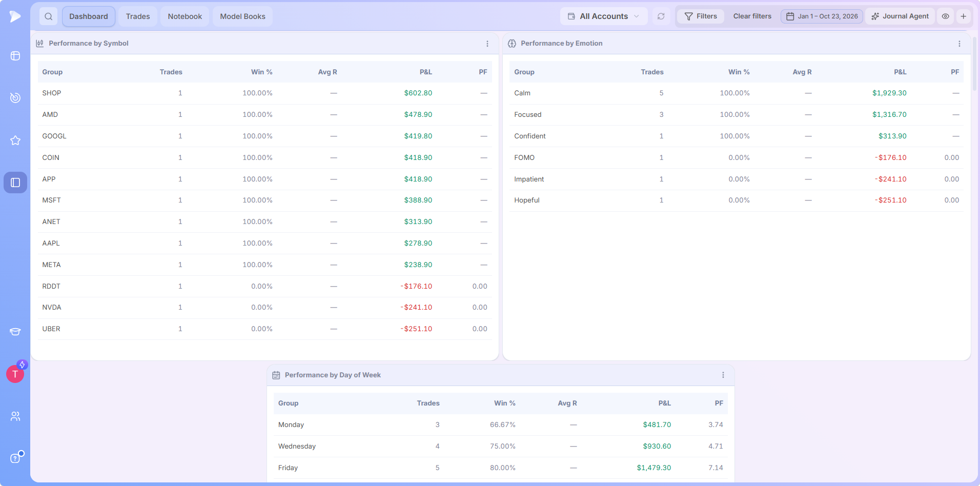Open the star favorites sidebar icon
Image resolution: width=980 pixels, height=486 pixels.
(15, 140)
